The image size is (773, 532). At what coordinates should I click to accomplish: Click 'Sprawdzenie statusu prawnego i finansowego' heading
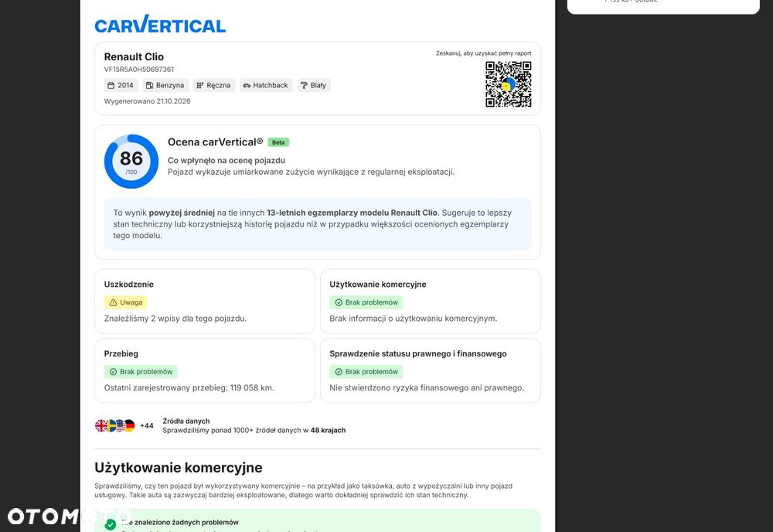click(418, 354)
